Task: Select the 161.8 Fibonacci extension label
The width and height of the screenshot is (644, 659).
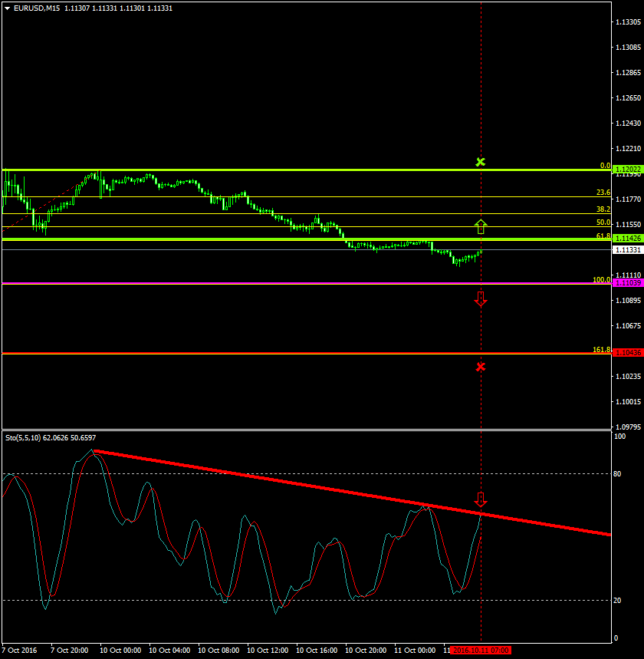Action: tap(601, 349)
